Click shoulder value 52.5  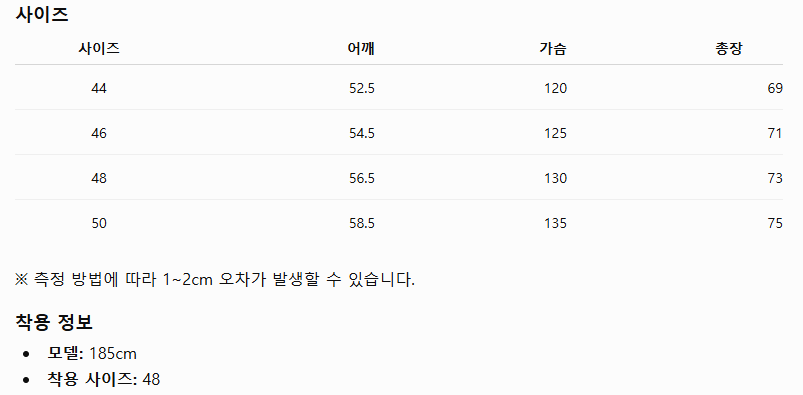click(x=362, y=89)
